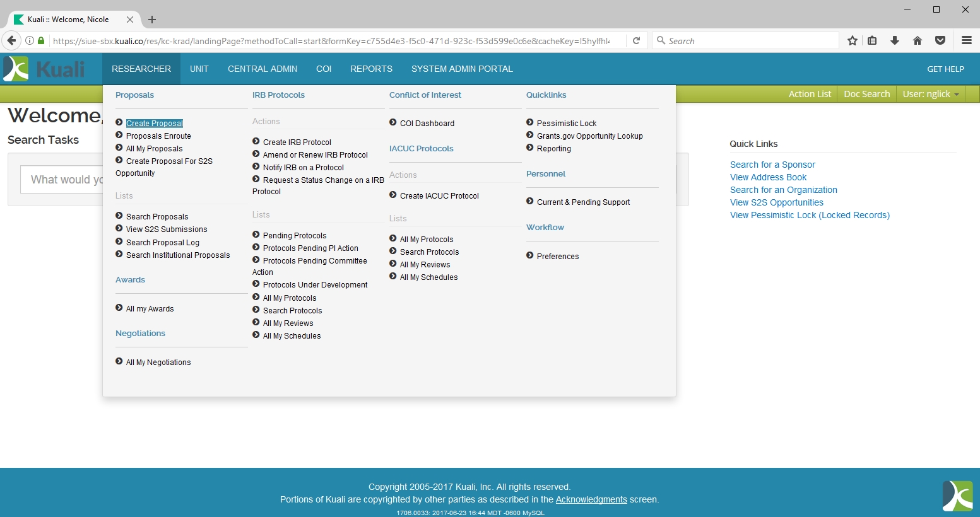Click the browser back arrow
This screenshot has height=517, width=980.
pyautogui.click(x=11, y=41)
